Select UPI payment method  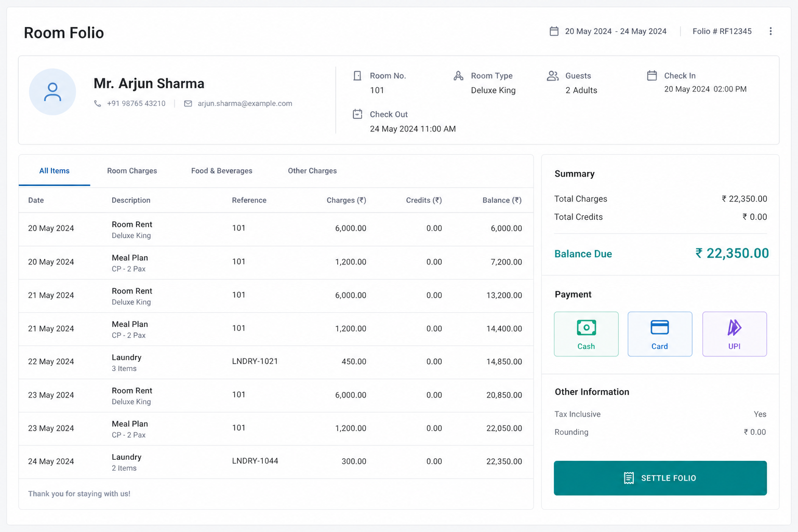pyautogui.click(x=735, y=334)
